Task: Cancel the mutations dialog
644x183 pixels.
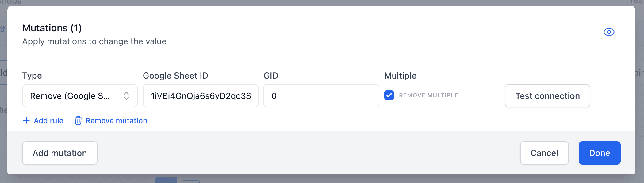Action: point(544,153)
